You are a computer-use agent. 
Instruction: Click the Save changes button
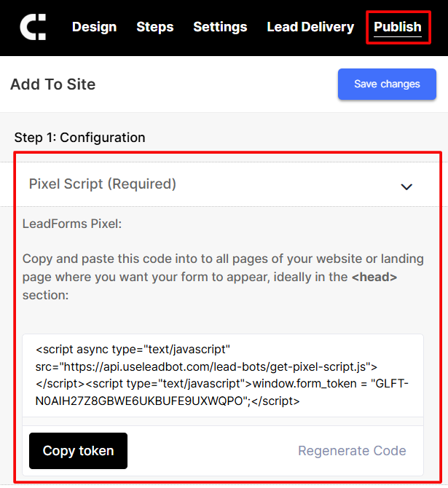387,84
